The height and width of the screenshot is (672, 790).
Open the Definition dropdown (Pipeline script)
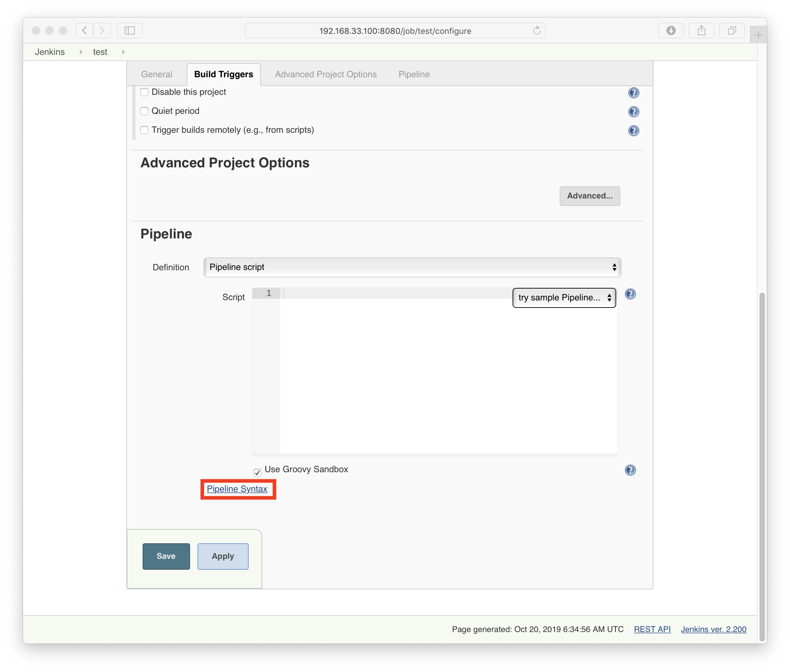(x=412, y=268)
